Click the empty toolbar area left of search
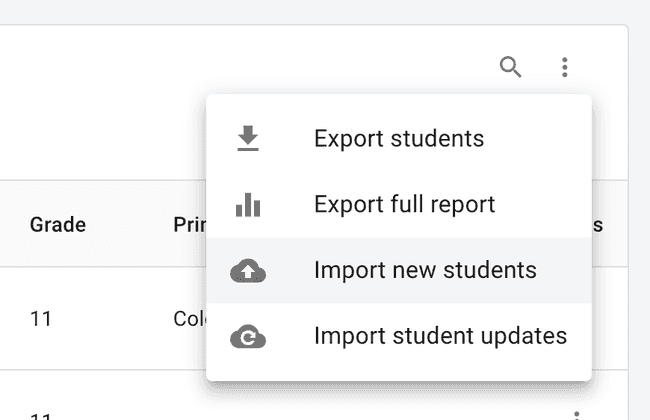This screenshot has width=650, height=420. 250,68
